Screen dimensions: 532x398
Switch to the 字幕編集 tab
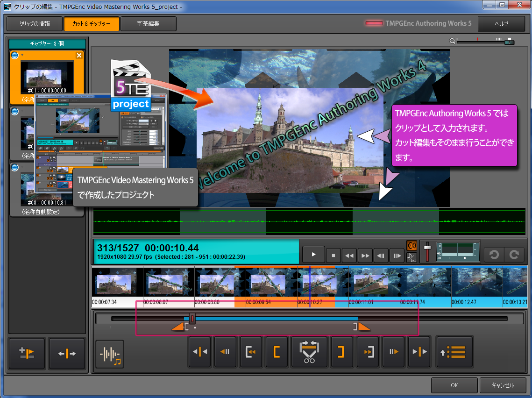pos(149,23)
